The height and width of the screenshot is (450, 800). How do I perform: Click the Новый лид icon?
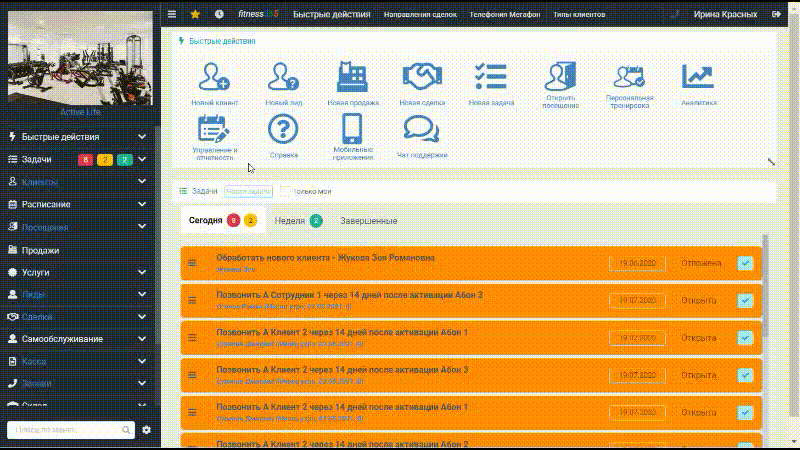[x=284, y=77]
